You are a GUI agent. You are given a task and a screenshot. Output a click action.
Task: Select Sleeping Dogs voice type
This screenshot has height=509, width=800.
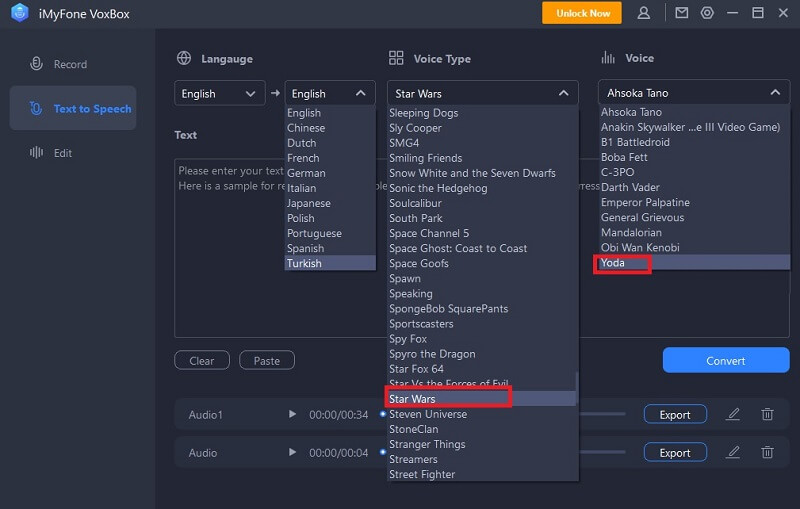(482, 113)
